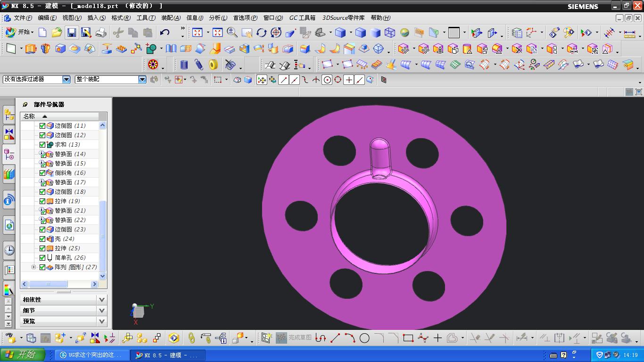This screenshot has height=362, width=644.
Task: Click the Zoom magnifier icon
Action: click(232, 33)
